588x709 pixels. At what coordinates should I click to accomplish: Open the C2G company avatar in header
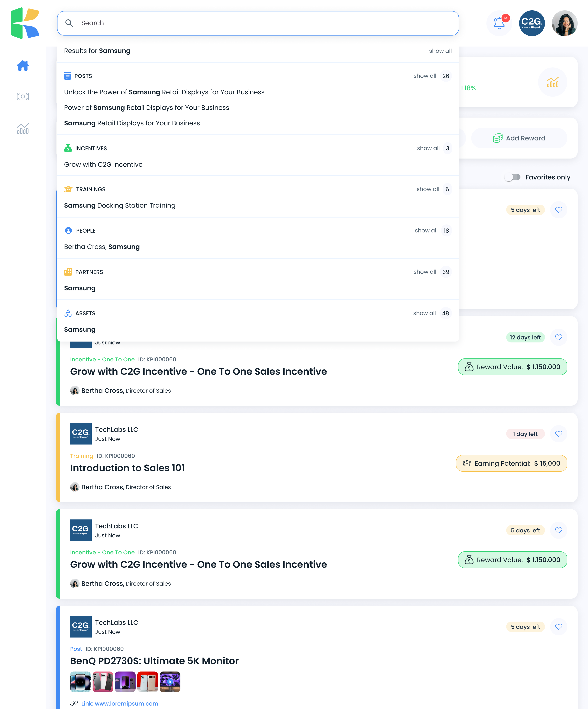[x=532, y=23]
